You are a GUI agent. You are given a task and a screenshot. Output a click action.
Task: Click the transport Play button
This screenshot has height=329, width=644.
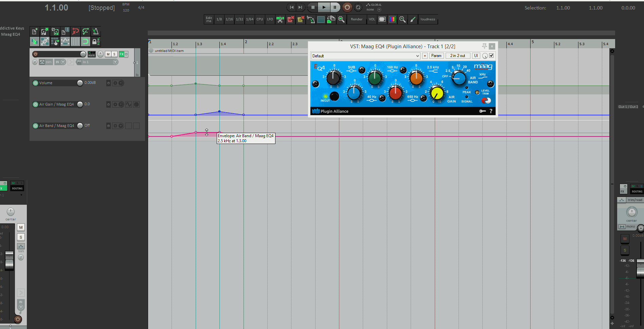point(324,7)
